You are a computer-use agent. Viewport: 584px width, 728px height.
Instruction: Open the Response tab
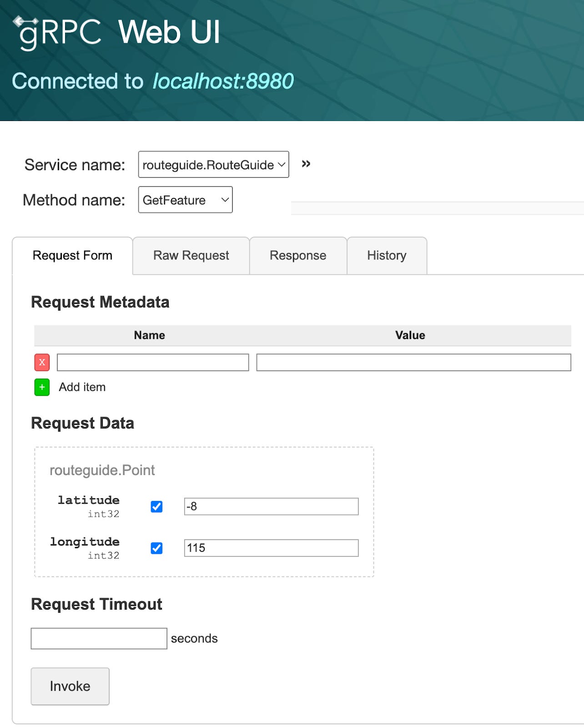coord(298,255)
